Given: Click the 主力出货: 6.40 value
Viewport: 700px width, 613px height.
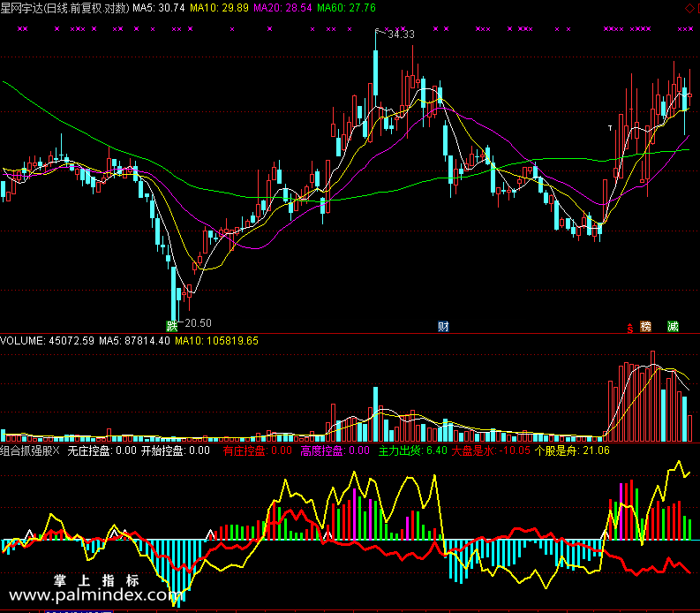Looking at the screenshot, I should (x=413, y=450).
